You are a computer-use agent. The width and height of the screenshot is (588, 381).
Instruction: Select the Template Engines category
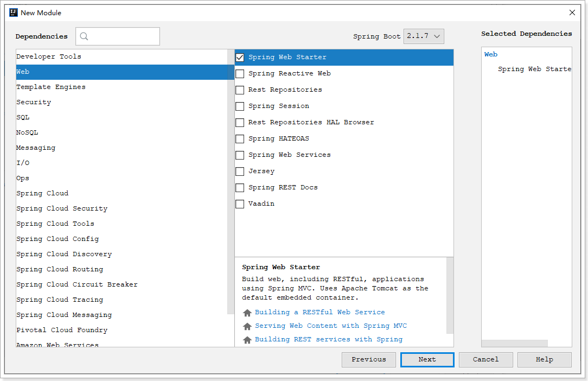(51, 87)
